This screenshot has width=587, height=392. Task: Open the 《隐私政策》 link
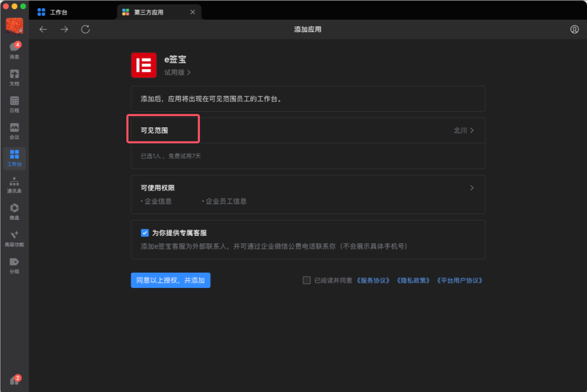[413, 280]
